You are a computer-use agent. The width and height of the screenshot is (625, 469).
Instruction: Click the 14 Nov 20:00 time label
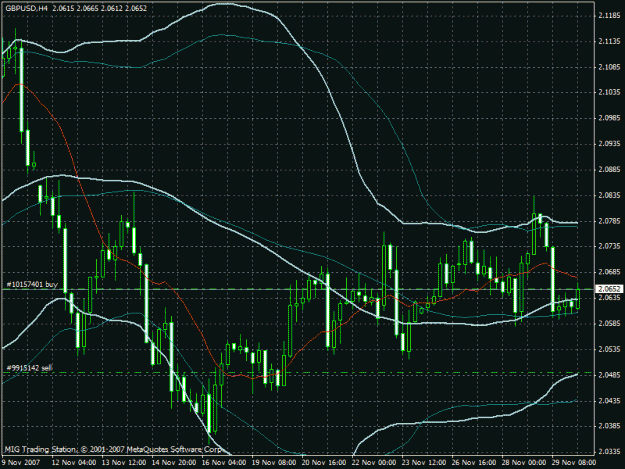(x=174, y=462)
